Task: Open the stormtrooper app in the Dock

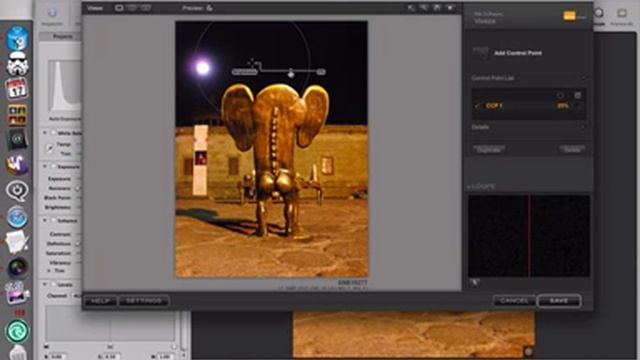Action: point(17,63)
